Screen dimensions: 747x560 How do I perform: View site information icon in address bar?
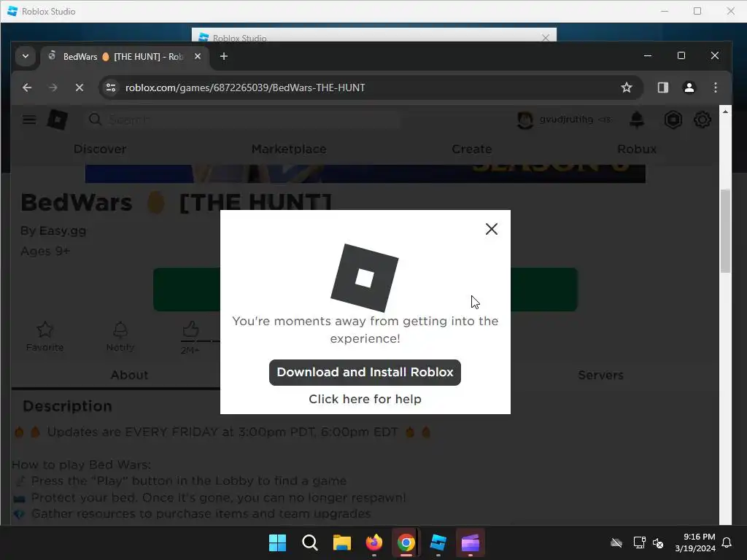pos(111,87)
